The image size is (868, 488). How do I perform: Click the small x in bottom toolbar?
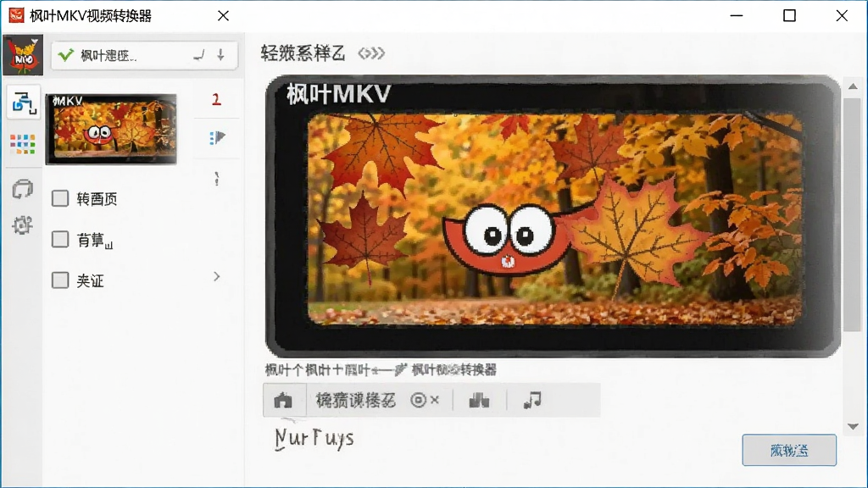435,400
